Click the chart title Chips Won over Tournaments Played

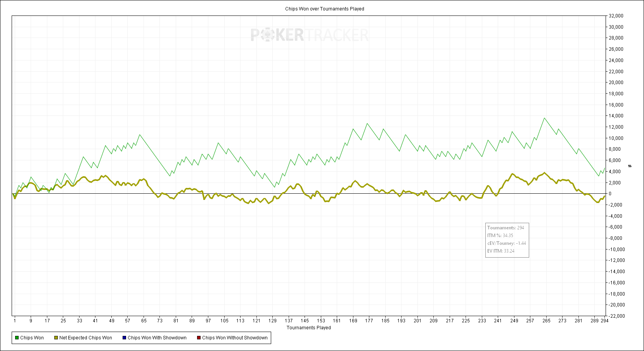coord(324,9)
